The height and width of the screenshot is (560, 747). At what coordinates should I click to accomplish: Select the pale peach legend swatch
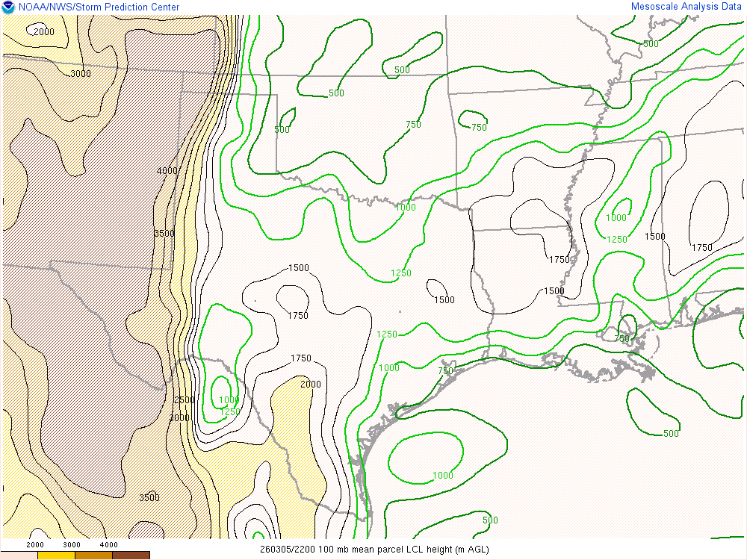coord(19,556)
